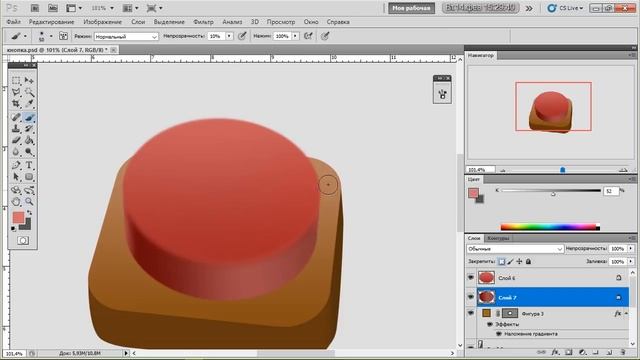
Task: Add layer style fx button at panel bottom
Action: coord(555,352)
